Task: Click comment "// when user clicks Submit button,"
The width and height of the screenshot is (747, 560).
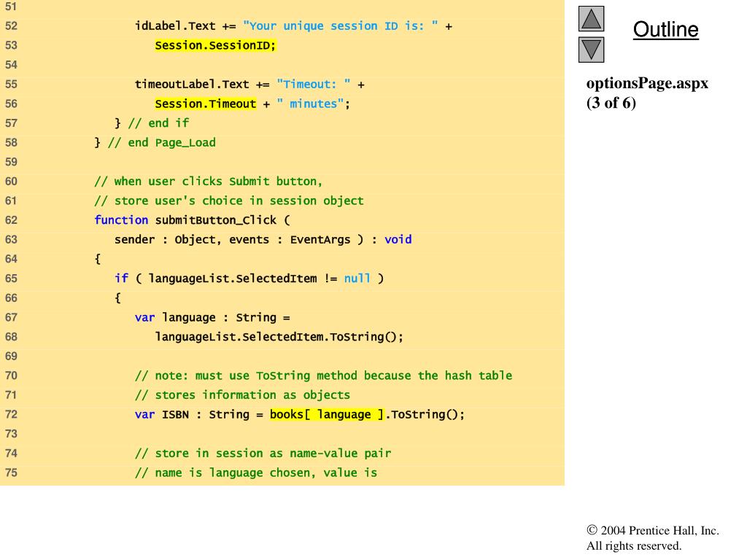Action: [x=208, y=182]
